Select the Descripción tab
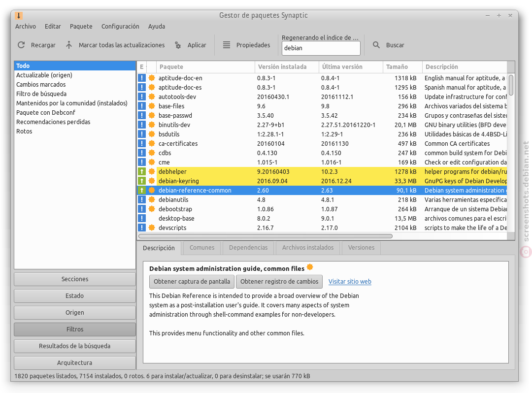532x393 pixels. [159, 248]
